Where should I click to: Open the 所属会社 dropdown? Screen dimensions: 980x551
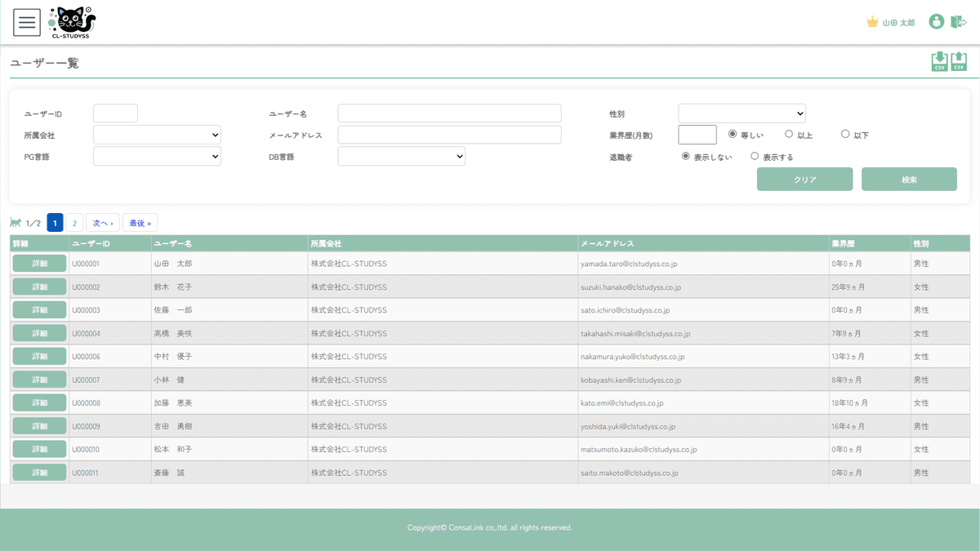click(157, 135)
